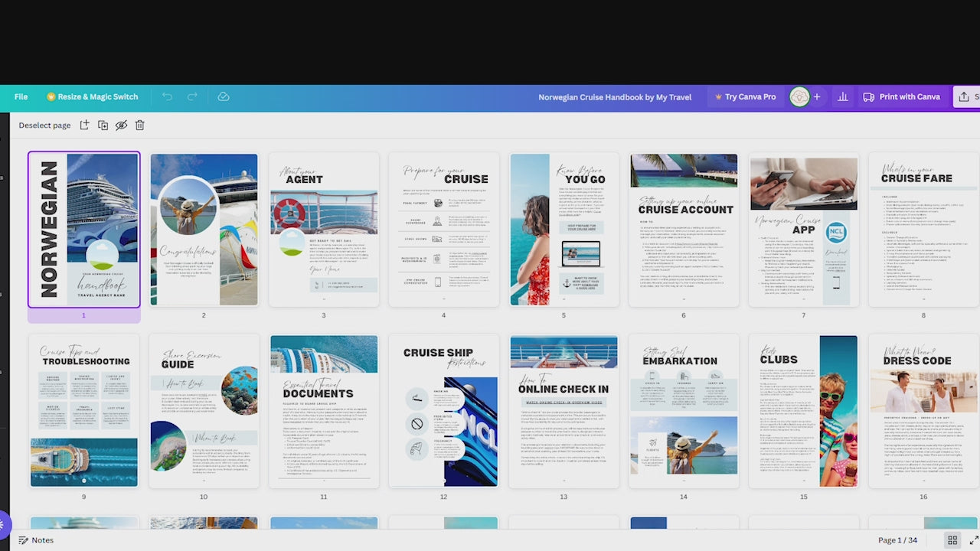The width and height of the screenshot is (980, 551).
Task: Click the Share upload icon button
Action: click(966, 97)
